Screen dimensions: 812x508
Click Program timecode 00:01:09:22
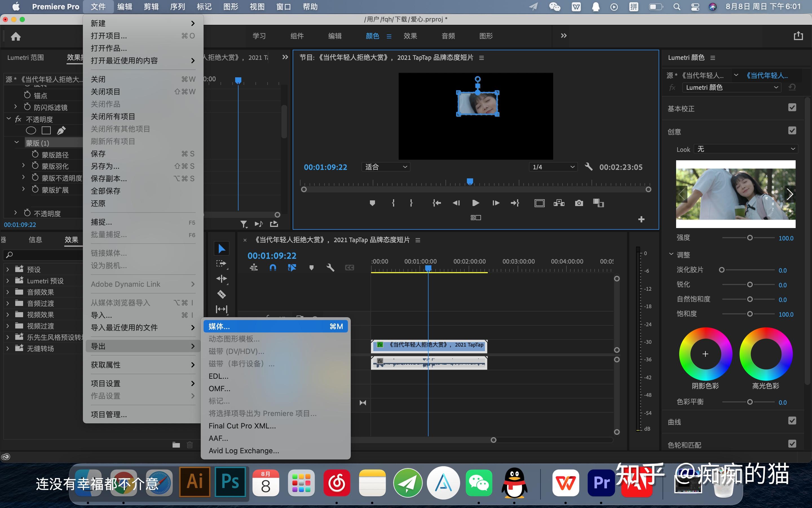pyautogui.click(x=325, y=167)
